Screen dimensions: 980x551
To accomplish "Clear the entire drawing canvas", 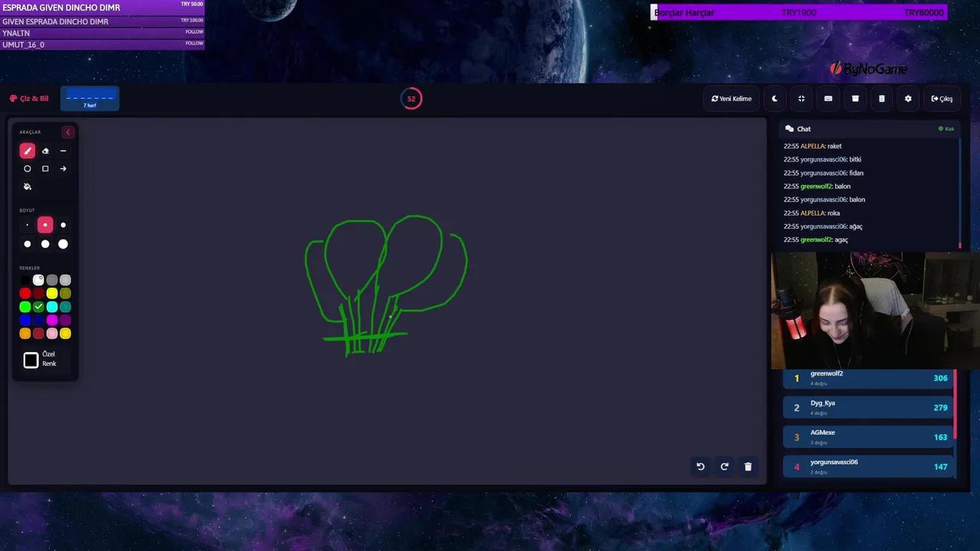I will click(748, 466).
